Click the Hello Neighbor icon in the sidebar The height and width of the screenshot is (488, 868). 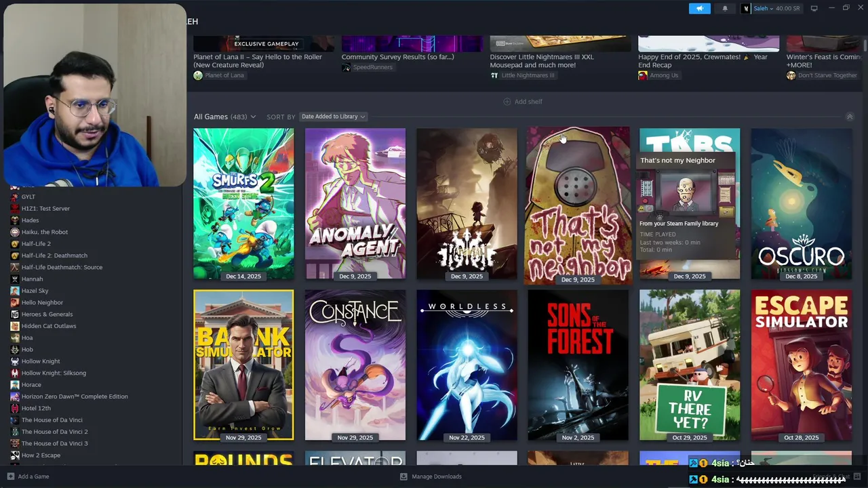(x=15, y=302)
